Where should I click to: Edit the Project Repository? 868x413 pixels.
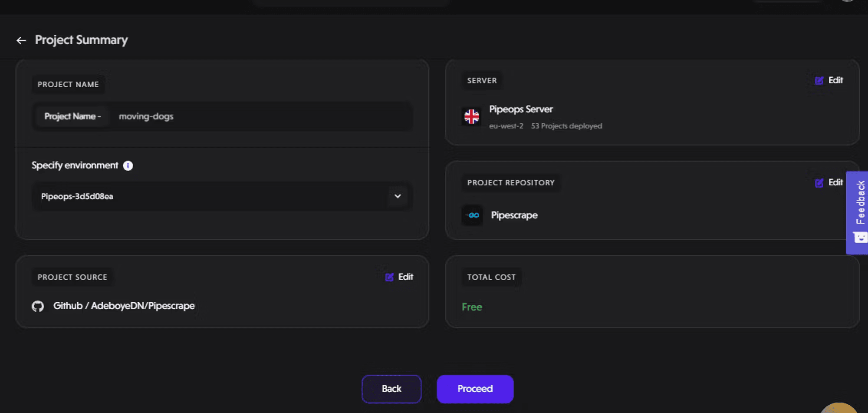tap(829, 182)
